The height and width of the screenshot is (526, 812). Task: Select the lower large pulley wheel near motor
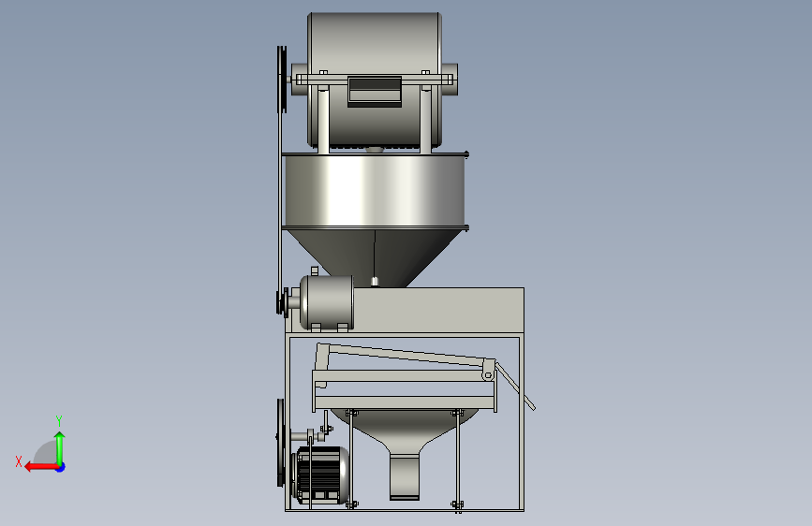(x=280, y=443)
